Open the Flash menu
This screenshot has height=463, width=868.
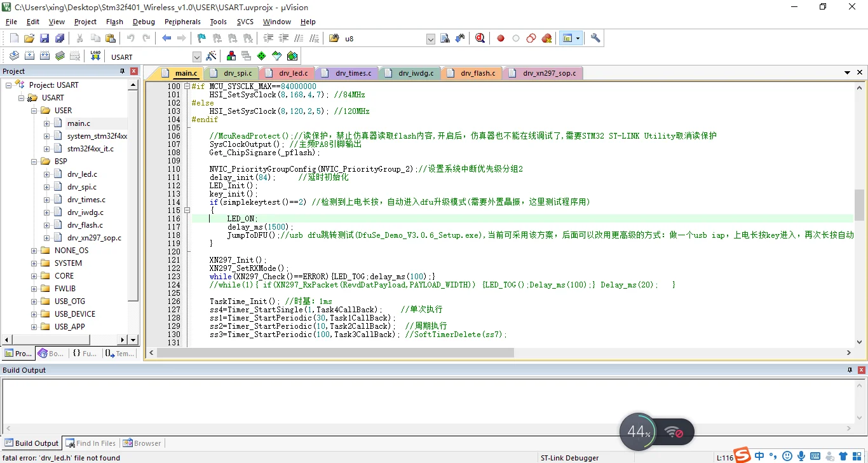(114, 22)
